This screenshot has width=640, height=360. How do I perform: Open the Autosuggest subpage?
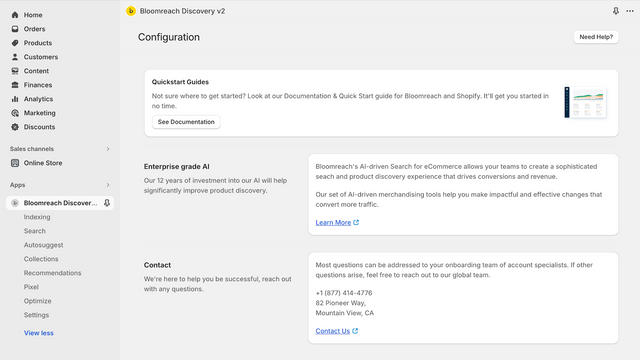coord(44,245)
